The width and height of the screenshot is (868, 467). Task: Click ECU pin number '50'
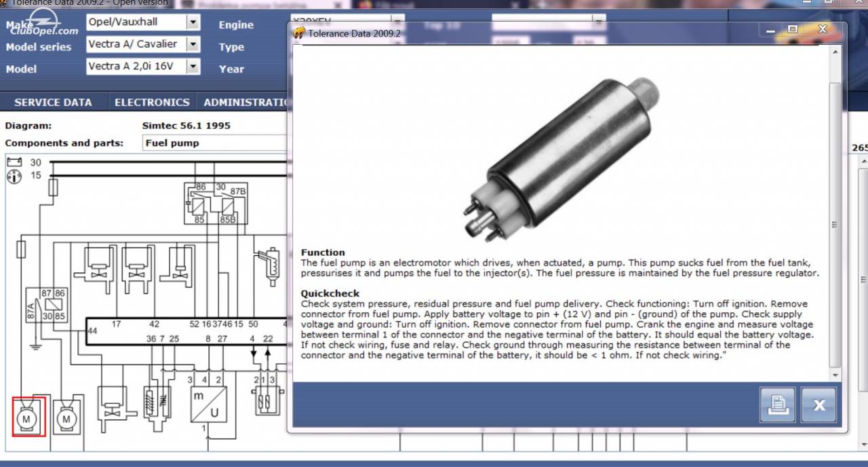pos(253,324)
